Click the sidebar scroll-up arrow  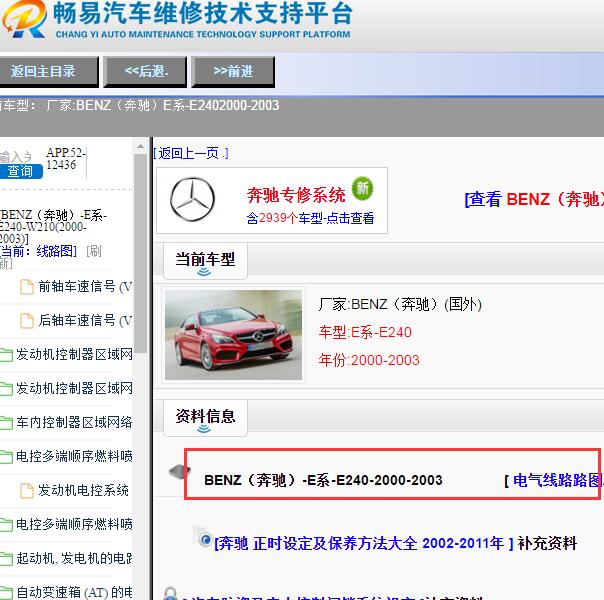pos(141,146)
